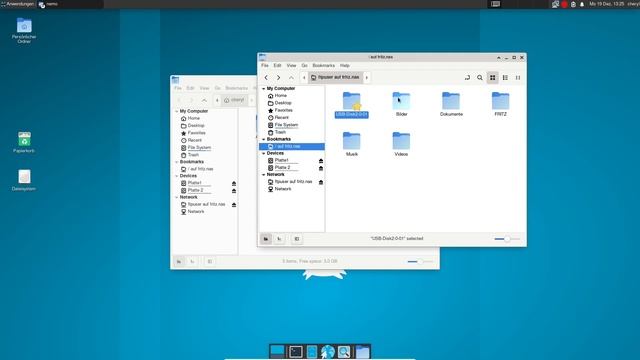Open File menu in front window
Image resolution: width=640 pixels, height=360 pixels.
[x=265, y=65]
